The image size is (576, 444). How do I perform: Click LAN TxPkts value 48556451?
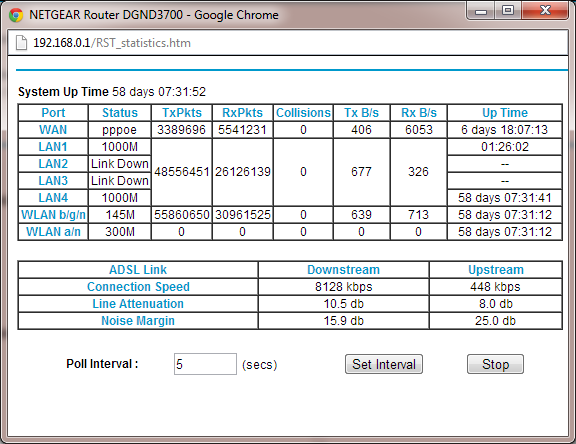[x=182, y=172]
